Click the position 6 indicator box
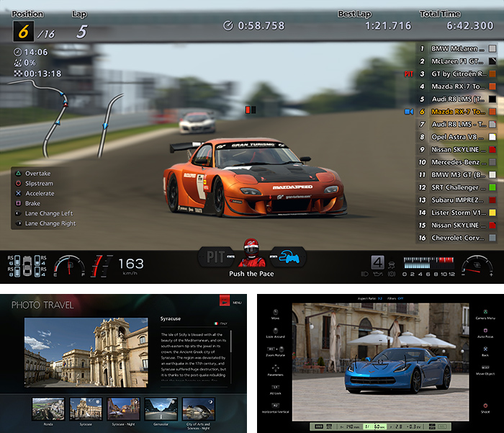Viewport: 504px width, 433px height. tap(23, 32)
